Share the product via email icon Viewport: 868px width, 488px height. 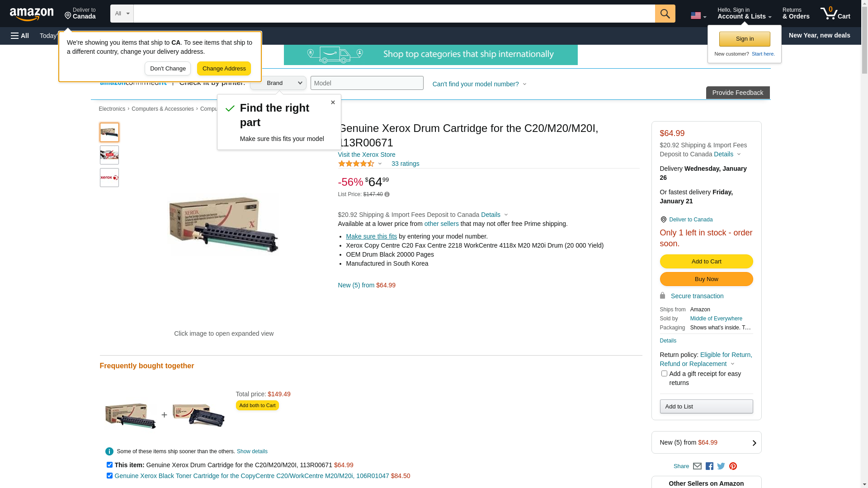pos(697,466)
